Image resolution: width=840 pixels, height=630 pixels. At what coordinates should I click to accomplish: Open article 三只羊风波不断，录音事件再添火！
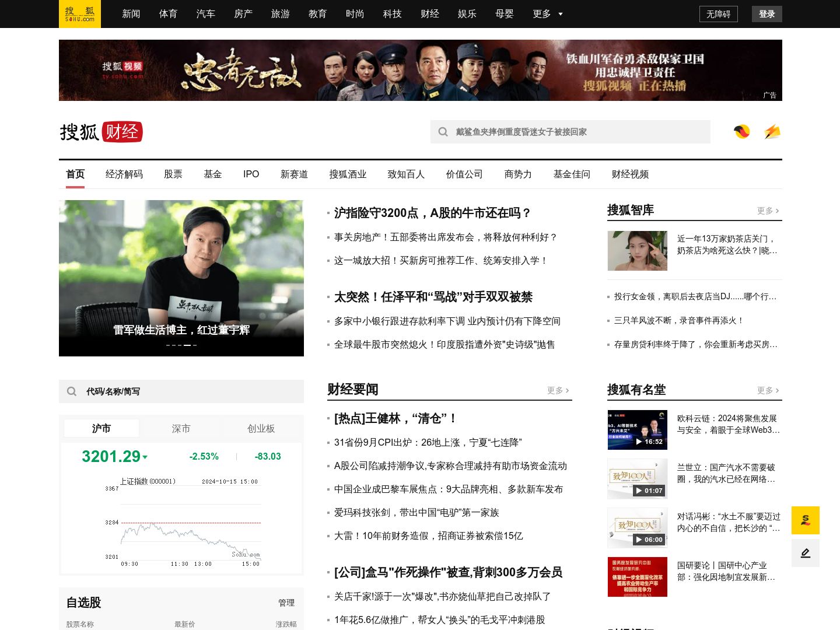point(679,321)
